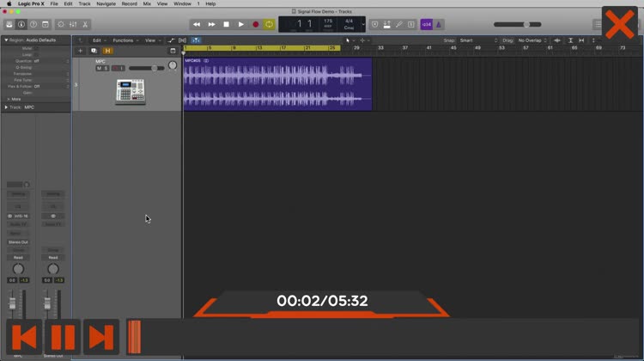Mute the MPC track with M button

click(99, 68)
